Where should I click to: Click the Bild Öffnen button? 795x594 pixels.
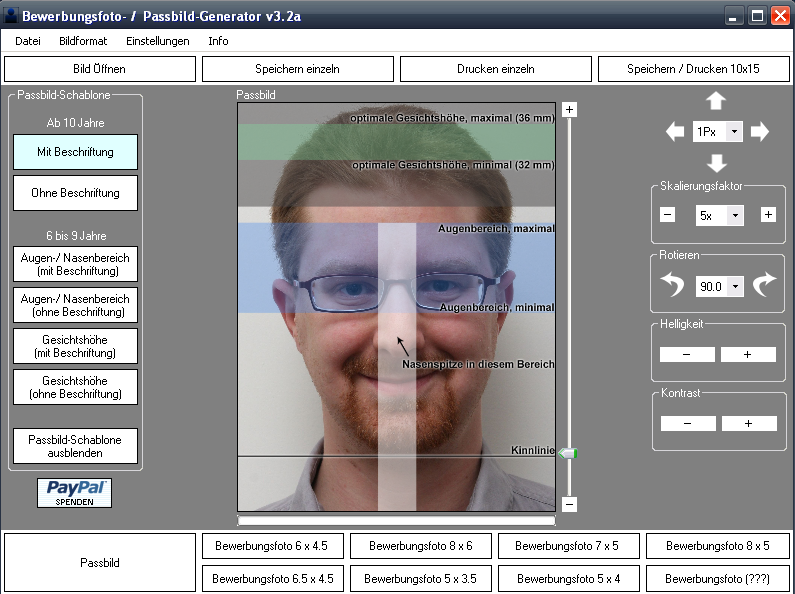click(x=99, y=69)
